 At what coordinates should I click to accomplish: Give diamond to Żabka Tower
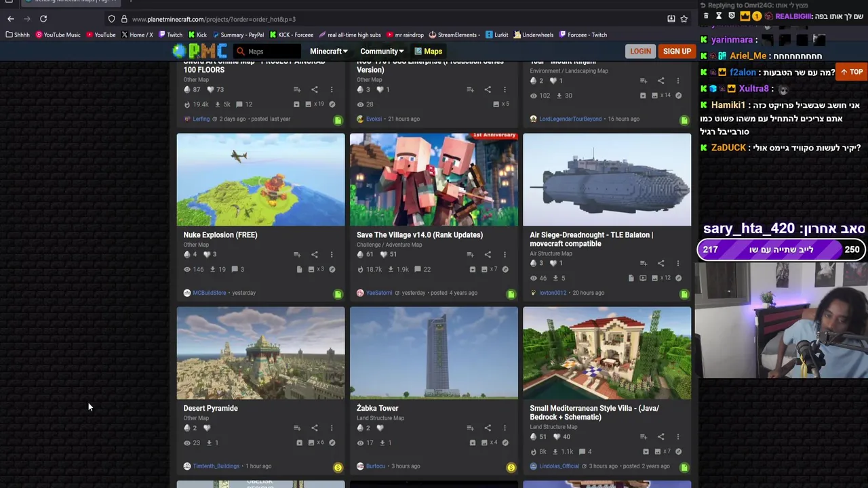coord(360,428)
